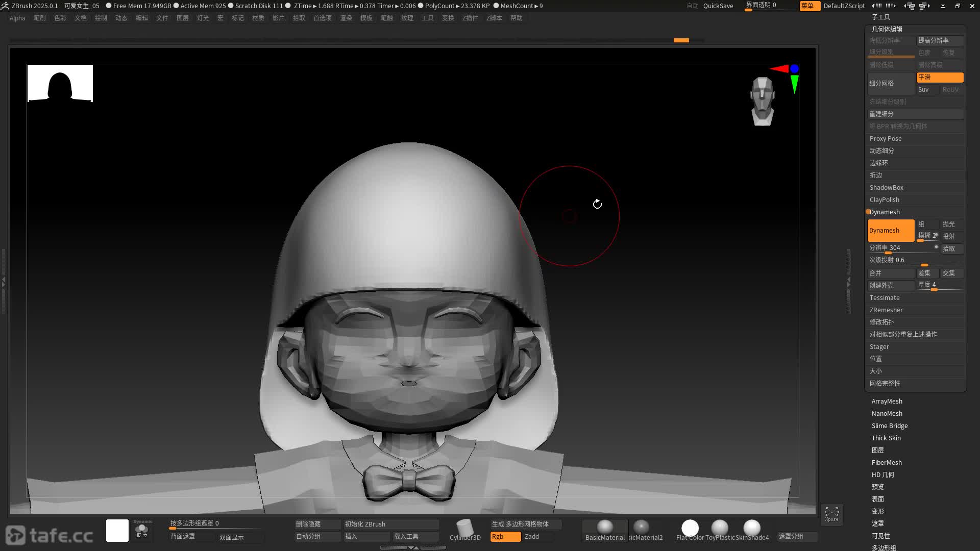Click the QuickSave button
The image size is (980, 551).
tap(718, 6)
